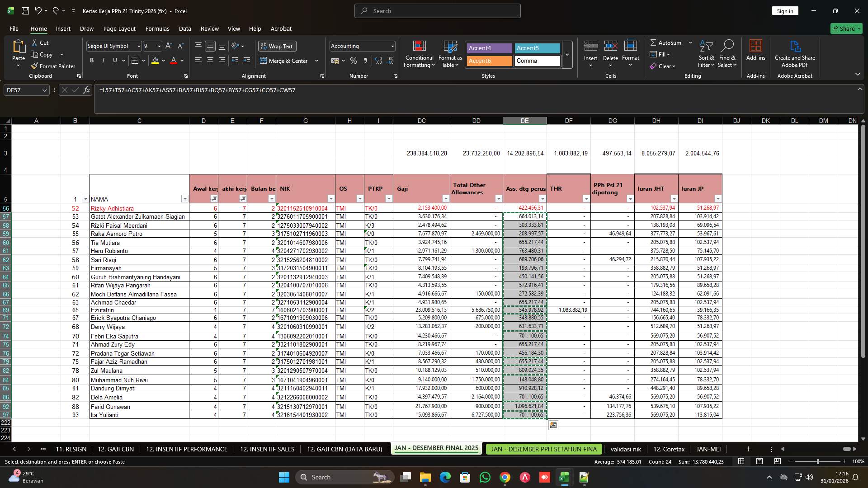The image size is (868, 488).
Task: Select the Format Painter tool
Action: pos(53,66)
